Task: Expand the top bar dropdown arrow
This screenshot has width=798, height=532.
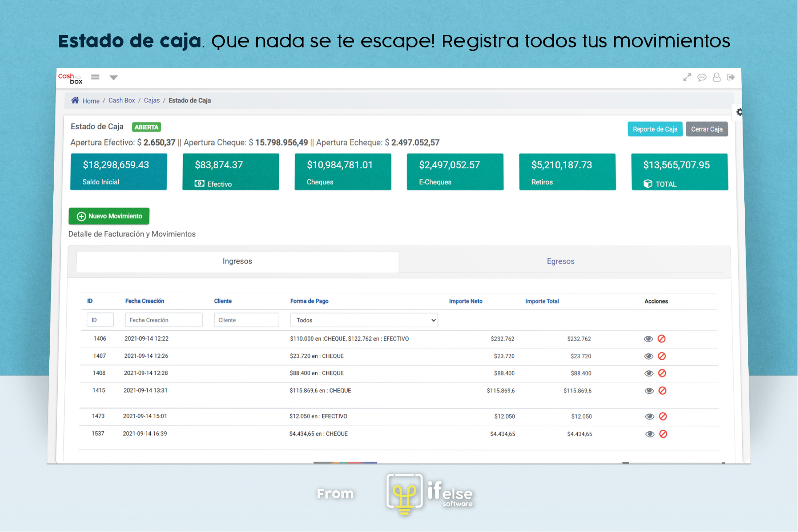Action: 113,78
